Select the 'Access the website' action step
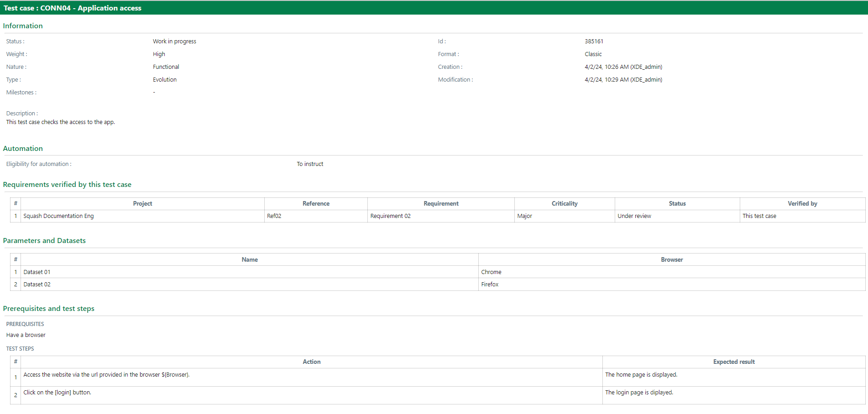This screenshot has height=414, width=868. tap(106, 375)
